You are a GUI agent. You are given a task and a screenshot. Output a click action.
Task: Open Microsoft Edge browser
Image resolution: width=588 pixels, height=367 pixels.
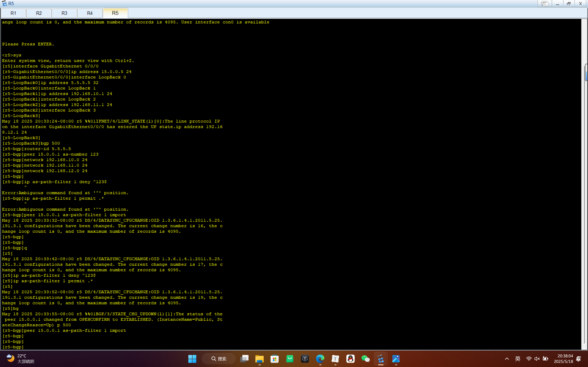[320, 359]
